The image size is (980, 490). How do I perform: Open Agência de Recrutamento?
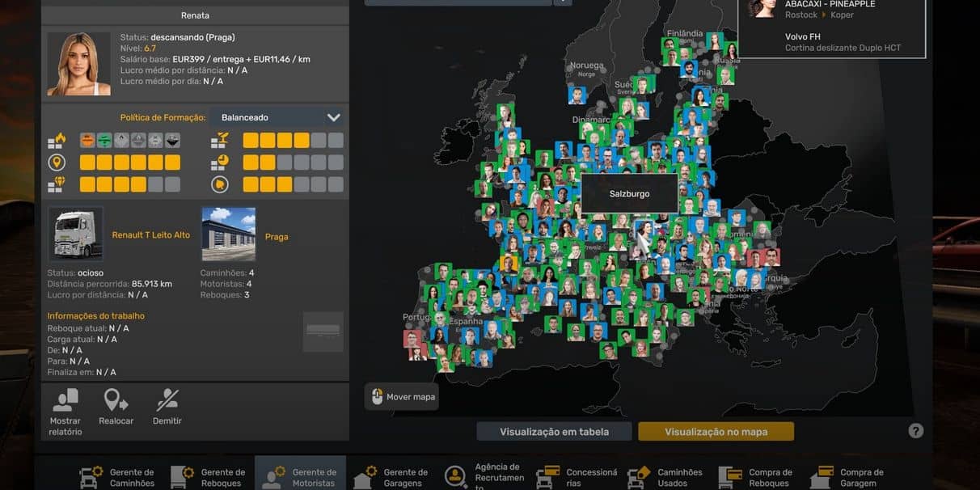coord(483,476)
